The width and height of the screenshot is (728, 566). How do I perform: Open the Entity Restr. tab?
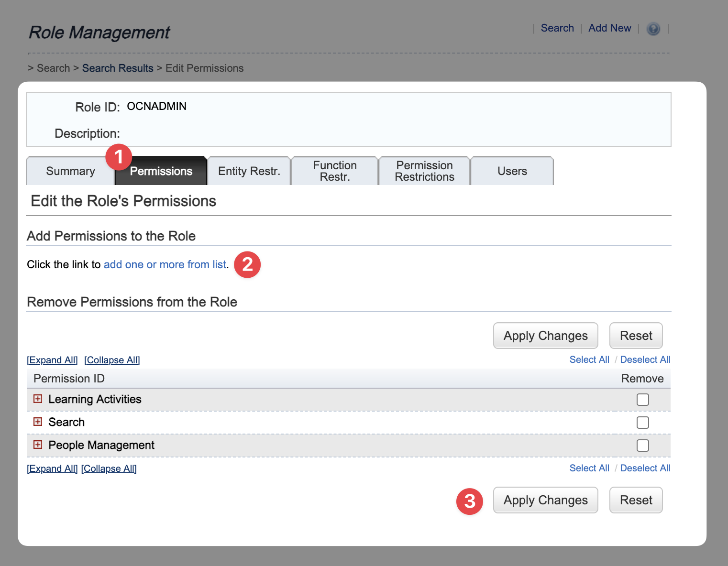[x=249, y=171]
